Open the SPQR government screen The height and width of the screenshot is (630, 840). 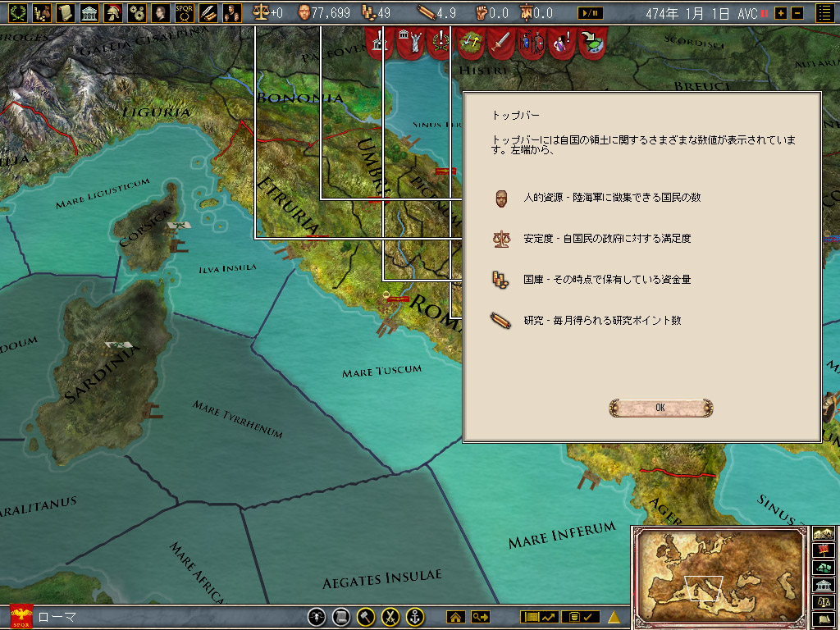[x=185, y=13]
